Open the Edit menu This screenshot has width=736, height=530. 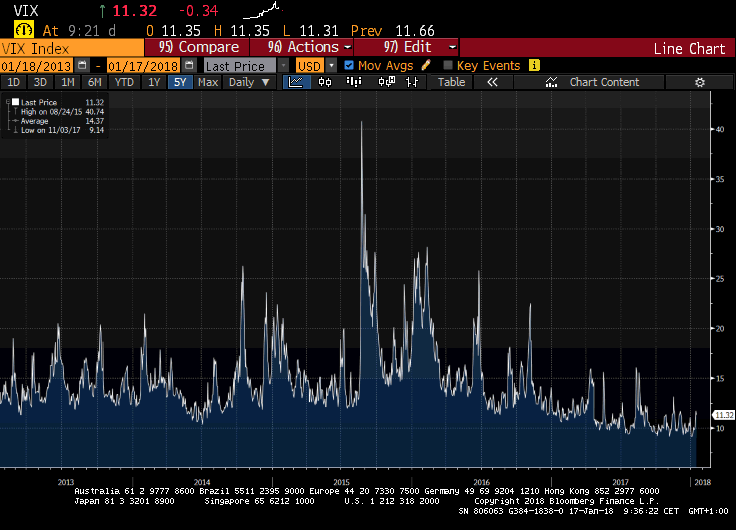point(420,47)
